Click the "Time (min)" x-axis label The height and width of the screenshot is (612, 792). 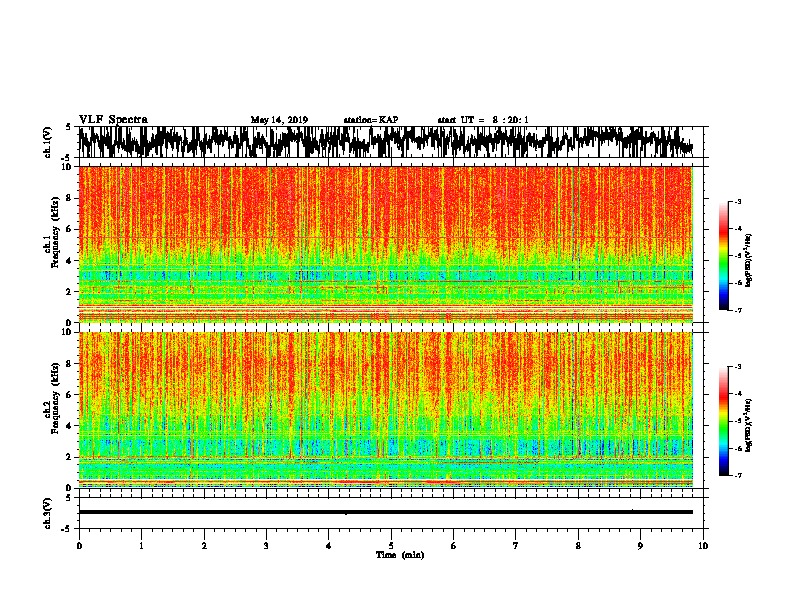pyautogui.click(x=400, y=555)
